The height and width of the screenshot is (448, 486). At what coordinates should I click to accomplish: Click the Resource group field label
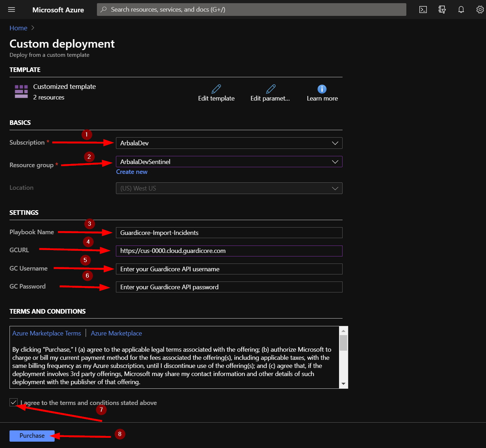click(x=31, y=165)
